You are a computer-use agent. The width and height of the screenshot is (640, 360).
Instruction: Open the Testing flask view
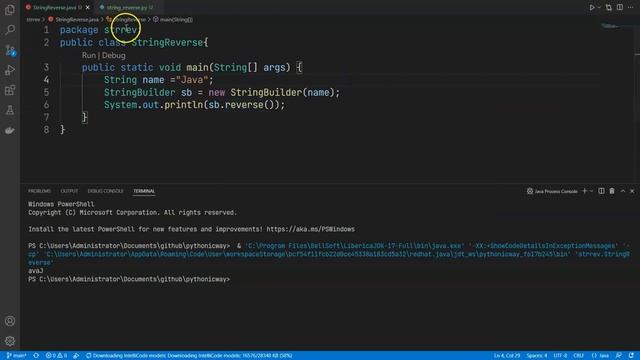tap(10, 110)
